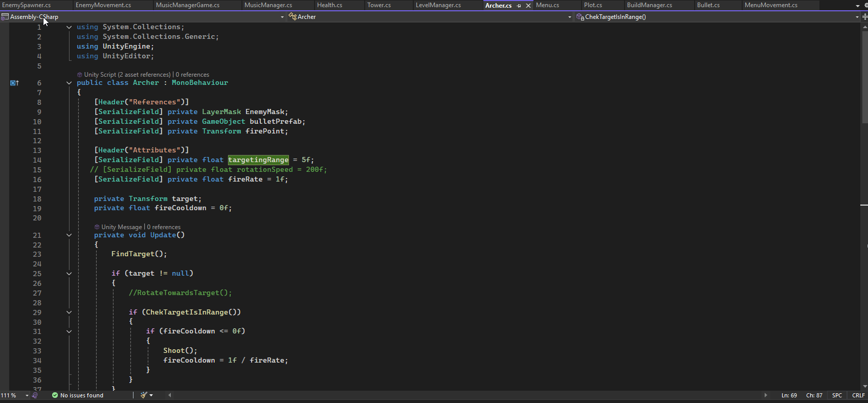Click the bulletPrefab field name
Image resolution: width=868 pixels, height=403 pixels.
[276, 122]
